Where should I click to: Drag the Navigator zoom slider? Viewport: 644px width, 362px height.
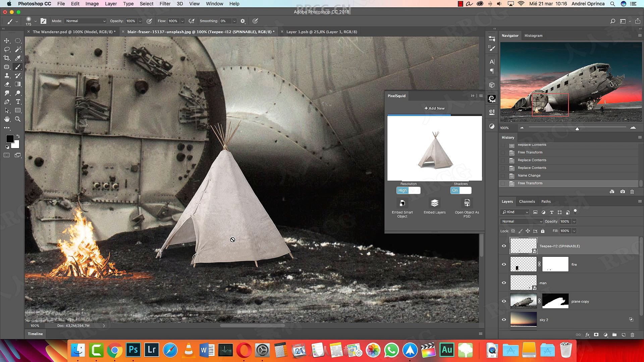[577, 129]
